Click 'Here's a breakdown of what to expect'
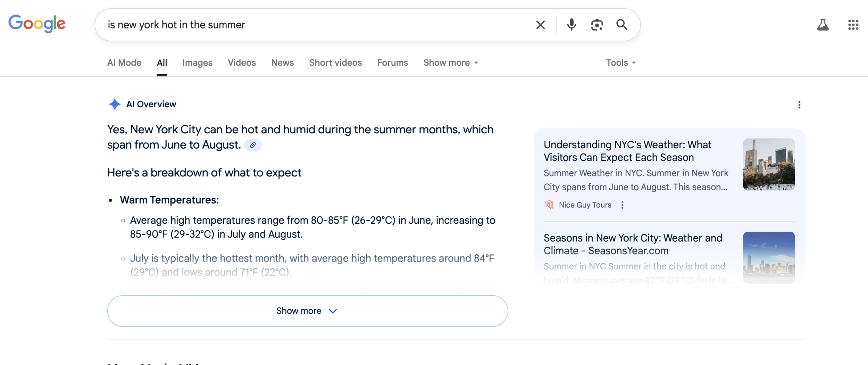Image resolution: width=868 pixels, height=365 pixels. [x=204, y=173]
